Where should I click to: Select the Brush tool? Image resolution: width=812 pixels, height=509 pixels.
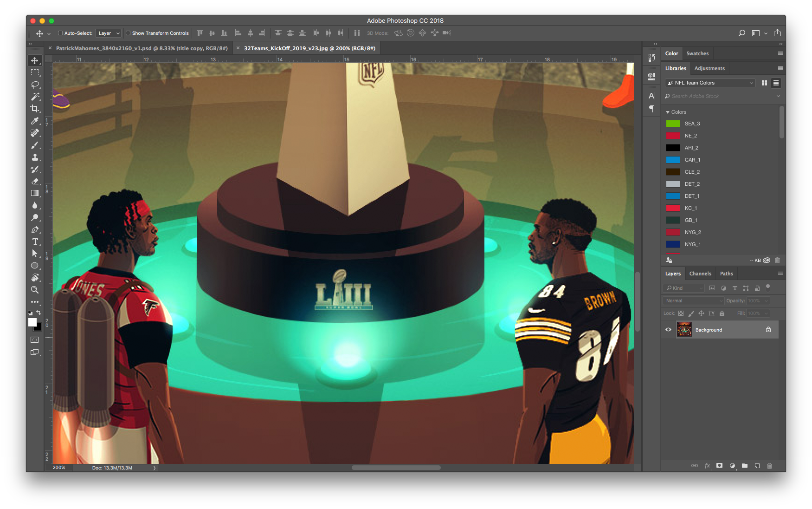click(35, 145)
